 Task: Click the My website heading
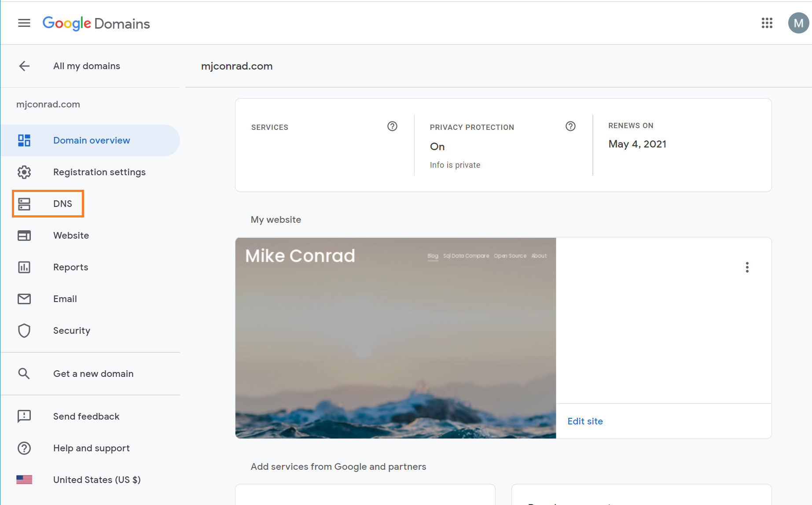pyautogui.click(x=276, y=220)
